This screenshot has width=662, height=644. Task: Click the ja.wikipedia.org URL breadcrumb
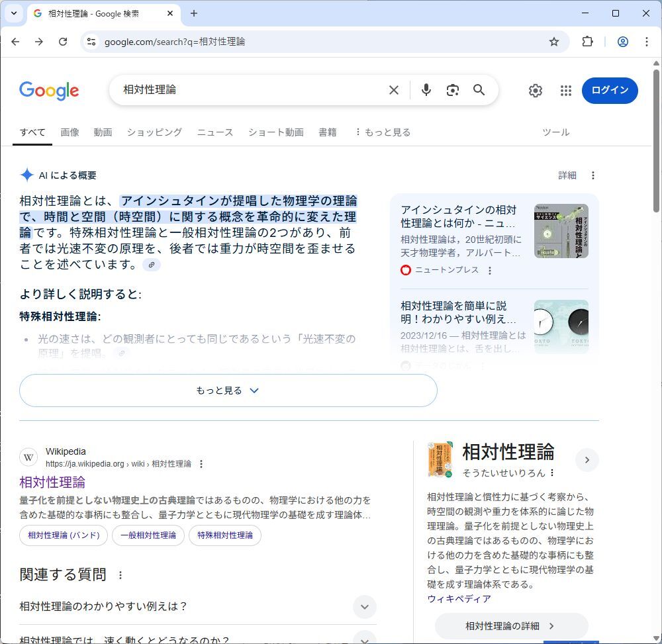pos(118,464)
